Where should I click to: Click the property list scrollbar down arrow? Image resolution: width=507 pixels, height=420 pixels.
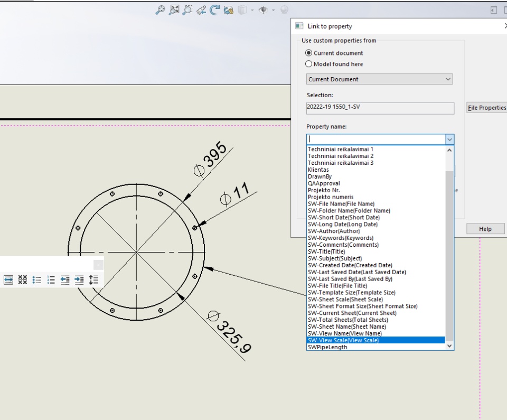(450, 346)
